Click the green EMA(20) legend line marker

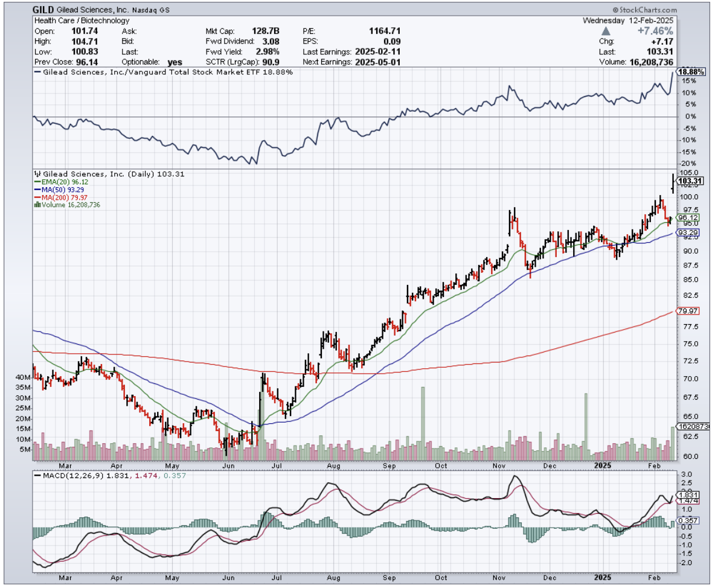(x=37, y=182)
